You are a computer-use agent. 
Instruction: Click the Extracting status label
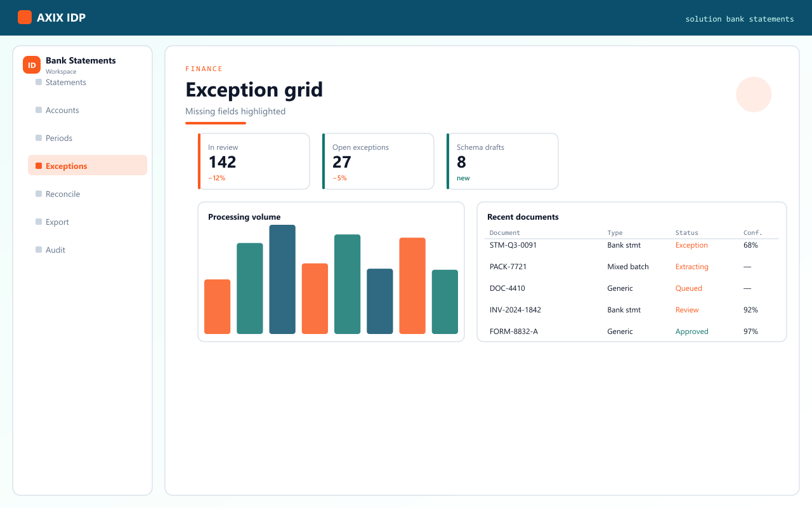(x=692, y=267)
